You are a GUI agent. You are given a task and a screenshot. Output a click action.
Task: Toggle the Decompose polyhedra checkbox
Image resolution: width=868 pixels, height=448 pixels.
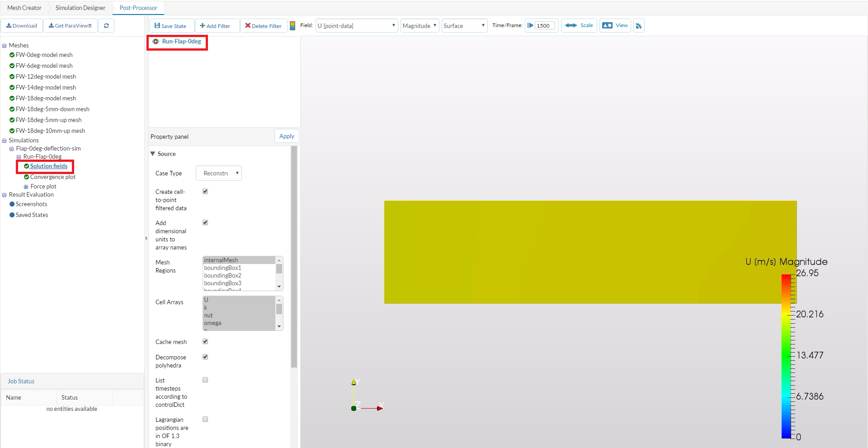pyautogui.click(x=205, y=357)
